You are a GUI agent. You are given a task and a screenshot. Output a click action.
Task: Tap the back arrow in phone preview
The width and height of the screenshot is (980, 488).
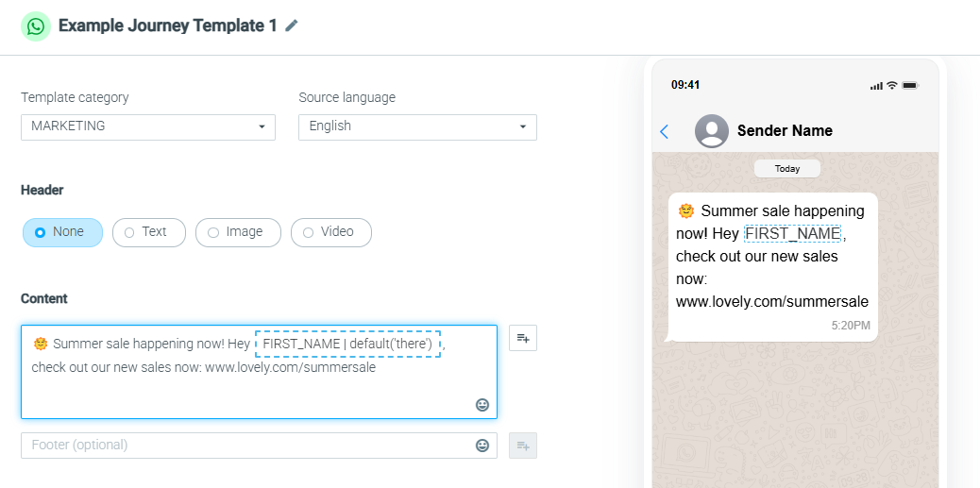click(665, 131)
